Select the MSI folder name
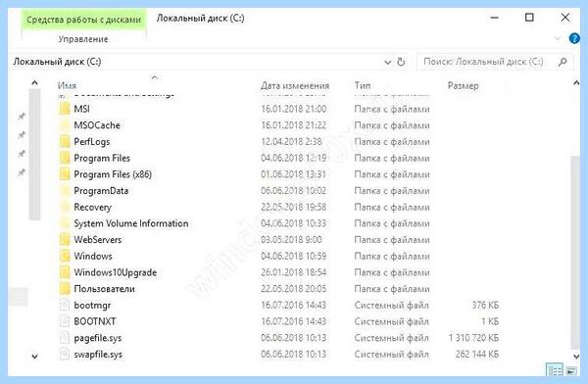The image size is (588, 384). (x=81, y=109)
